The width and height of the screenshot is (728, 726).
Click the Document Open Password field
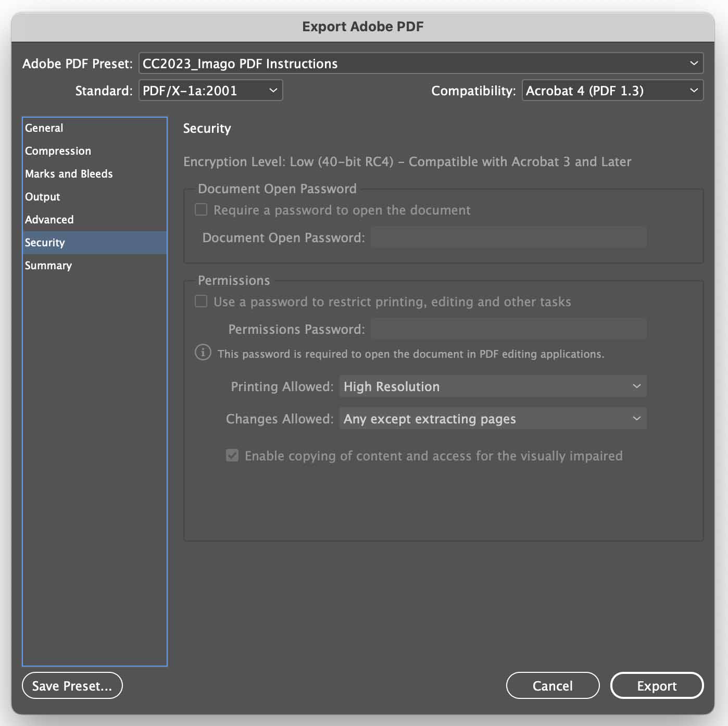click(x=509, y=237)
